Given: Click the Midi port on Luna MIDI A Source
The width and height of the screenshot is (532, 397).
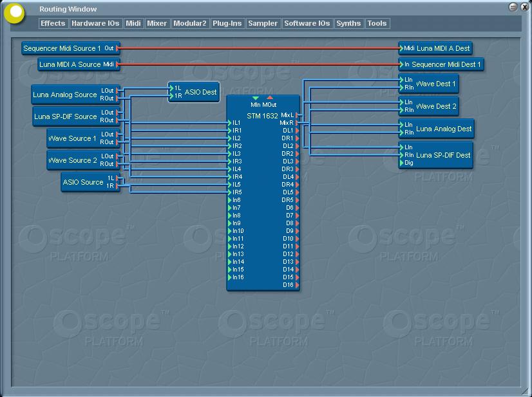Looking at the screenshot, I should click(x=117, y=64).
